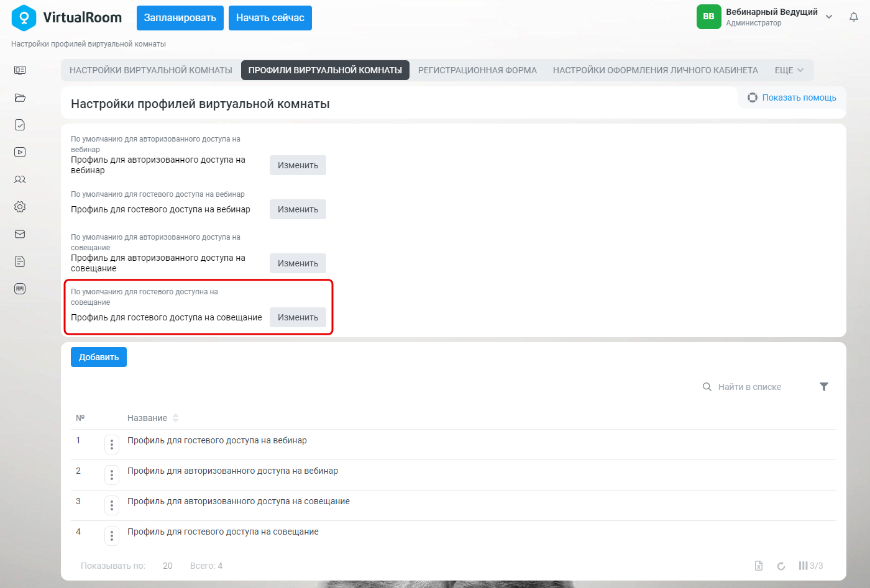Open the РЕГИСТРАЦИОННАЯ ФОРМА tab
The width and height of the screenshot is (870, 588).
477,70
